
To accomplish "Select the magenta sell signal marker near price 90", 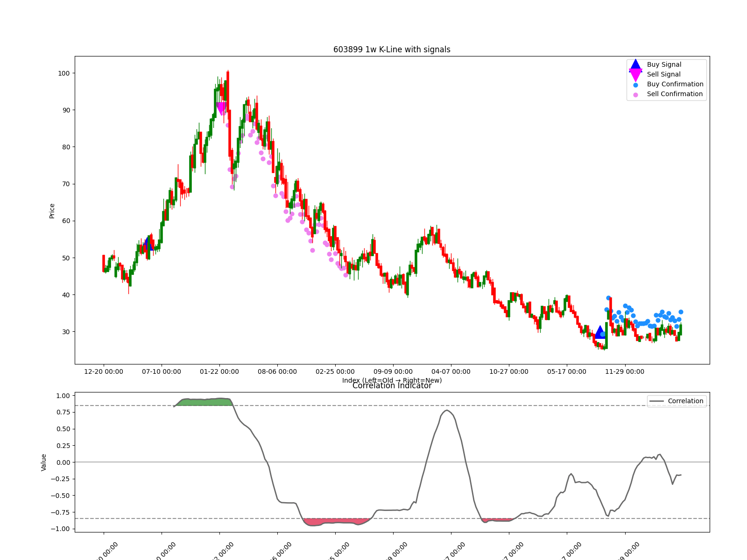I will [222, 109].
